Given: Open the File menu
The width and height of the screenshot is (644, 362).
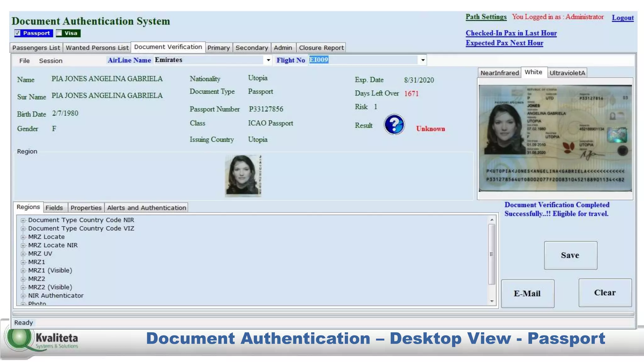Looking at the screenshot, I should [x=25, y=61].
